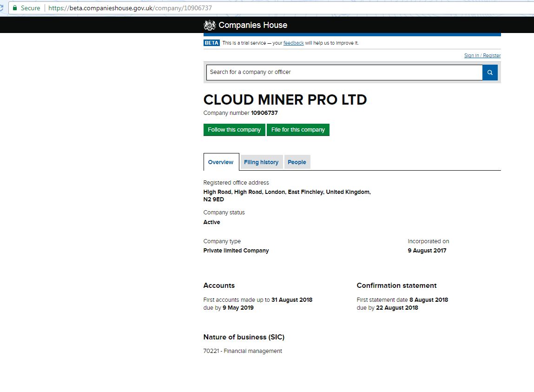Click the Secure label in address bar
Image resolution: width=534 pixels, height=392 pixels.
(x=30, y=8)
